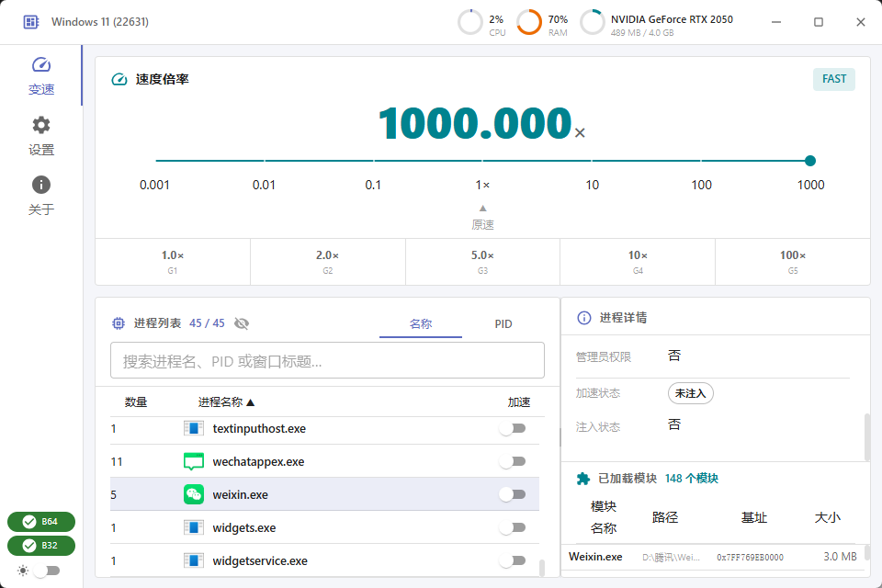Click the speedometer icon beside 速度倍率

119,79
